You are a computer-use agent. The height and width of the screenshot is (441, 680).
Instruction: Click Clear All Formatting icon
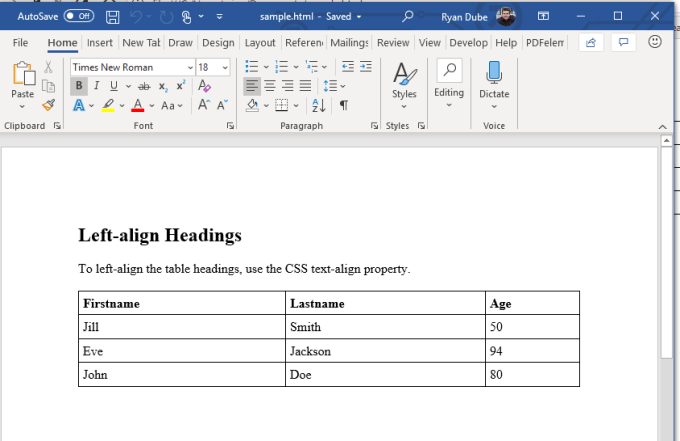(204, 86)
